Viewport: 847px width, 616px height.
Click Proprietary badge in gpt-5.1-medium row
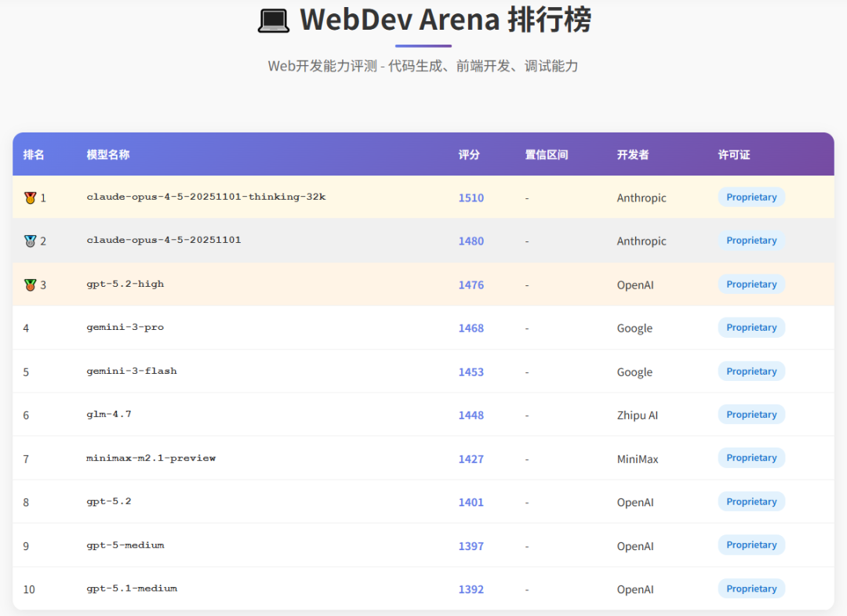pos(751,589)
